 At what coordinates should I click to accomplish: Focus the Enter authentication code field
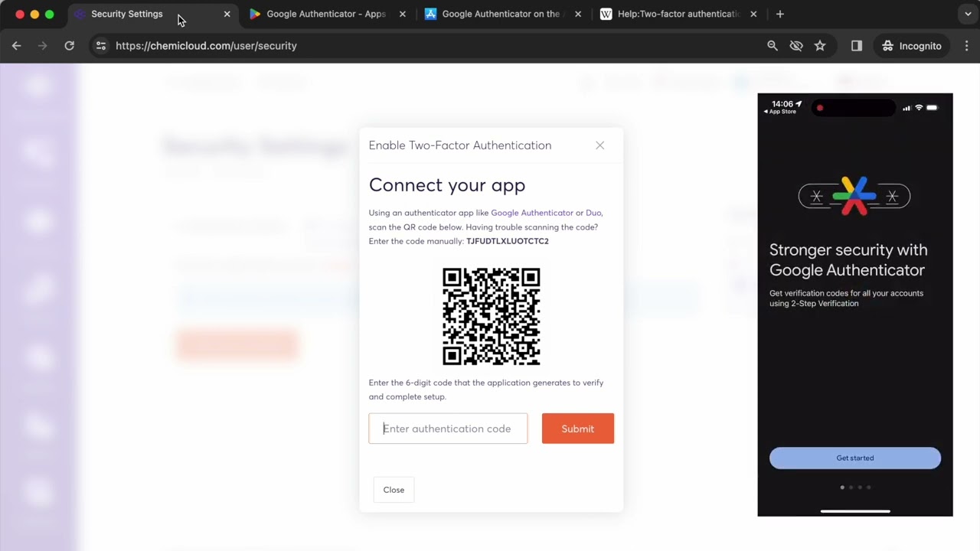point(448,429)
